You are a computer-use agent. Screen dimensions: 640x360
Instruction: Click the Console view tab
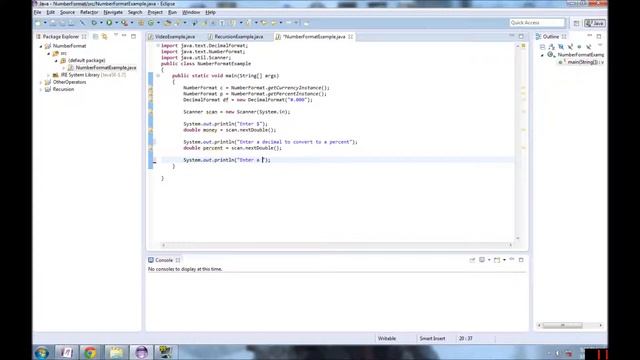(x=164, y=260)
